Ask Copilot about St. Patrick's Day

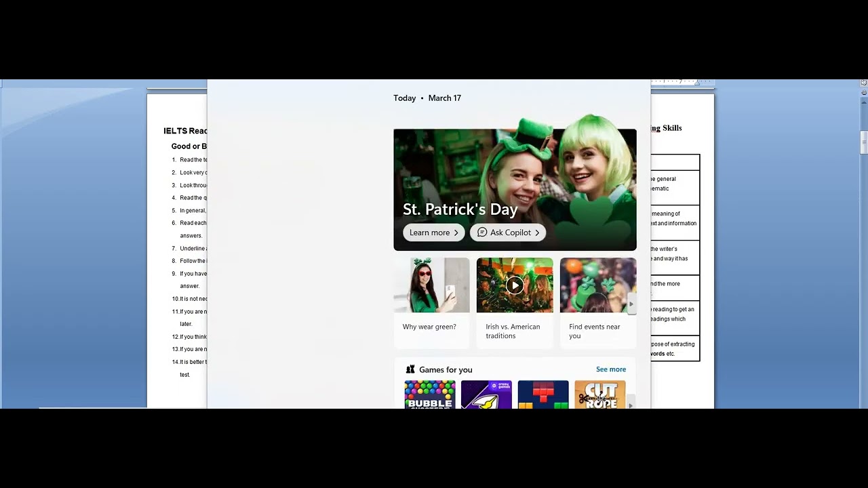508,232
